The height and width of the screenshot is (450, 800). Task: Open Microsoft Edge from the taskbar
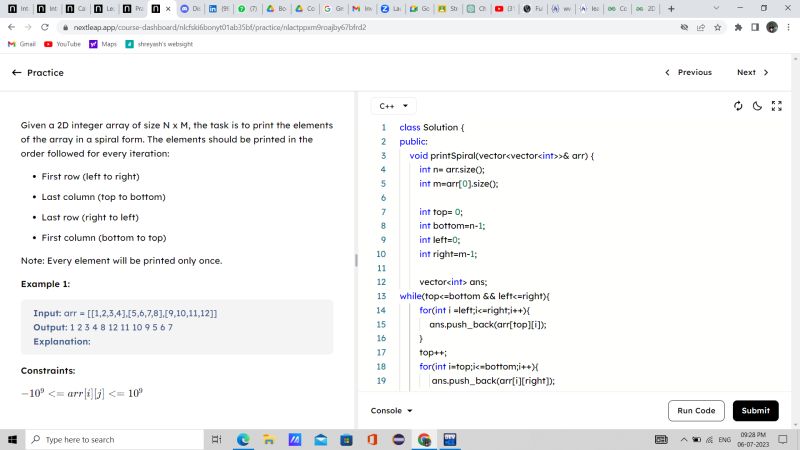coord(243,439)
